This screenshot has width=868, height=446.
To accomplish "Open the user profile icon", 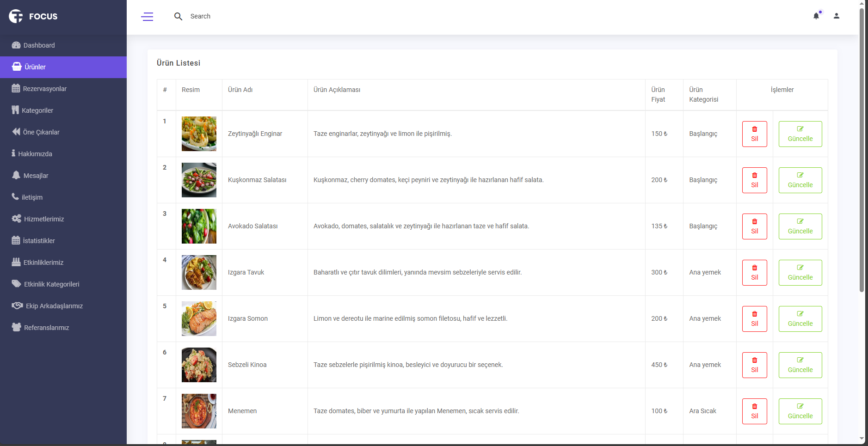I will point(836,16).
